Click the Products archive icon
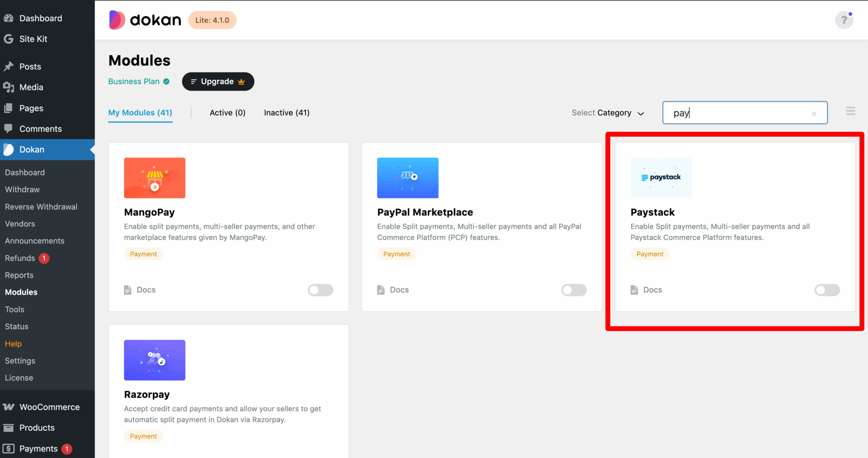The height and width of the screenshot is (458, 868). pyautogui.click(x=9, y=428)
